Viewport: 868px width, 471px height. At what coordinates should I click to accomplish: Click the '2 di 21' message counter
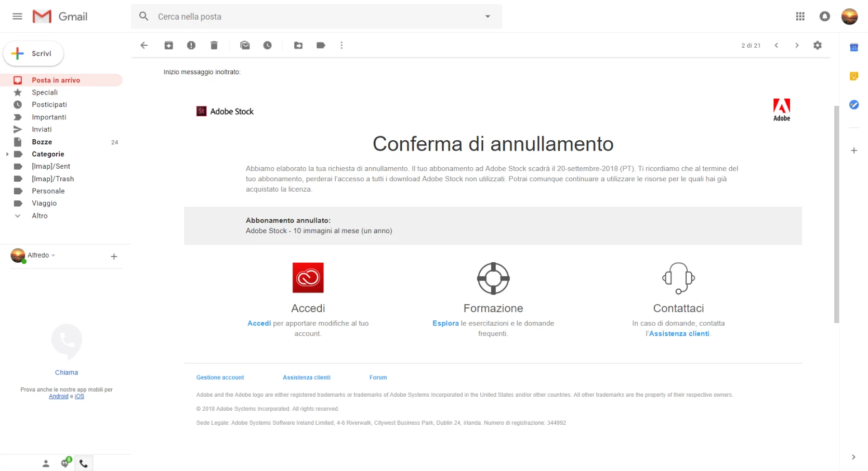pyautogui.click(x=751, y=46)
